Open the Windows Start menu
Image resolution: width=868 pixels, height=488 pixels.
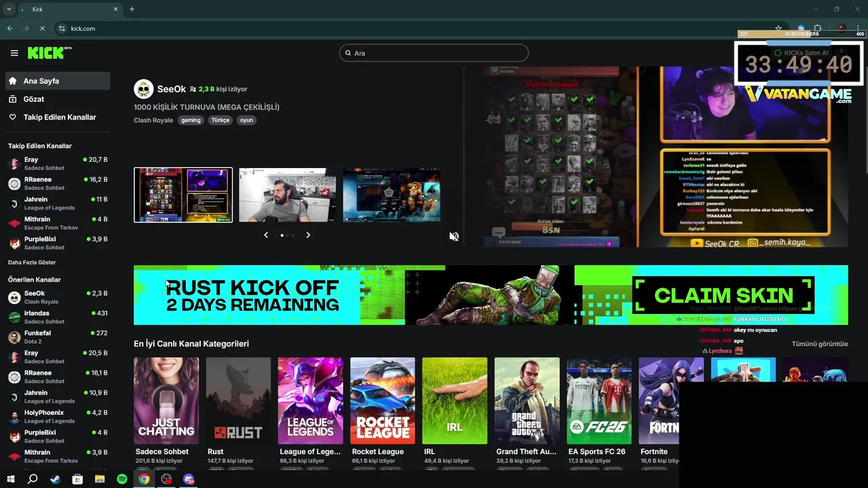11,479
